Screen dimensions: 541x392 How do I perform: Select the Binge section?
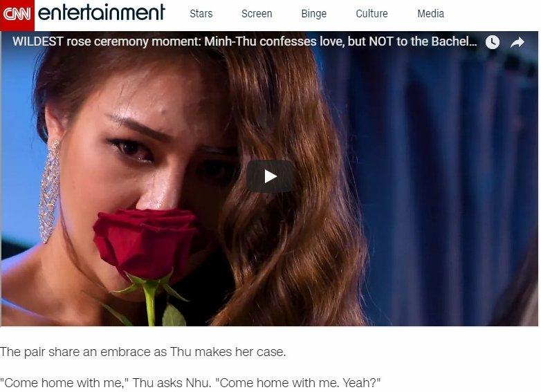coord(313,14)
